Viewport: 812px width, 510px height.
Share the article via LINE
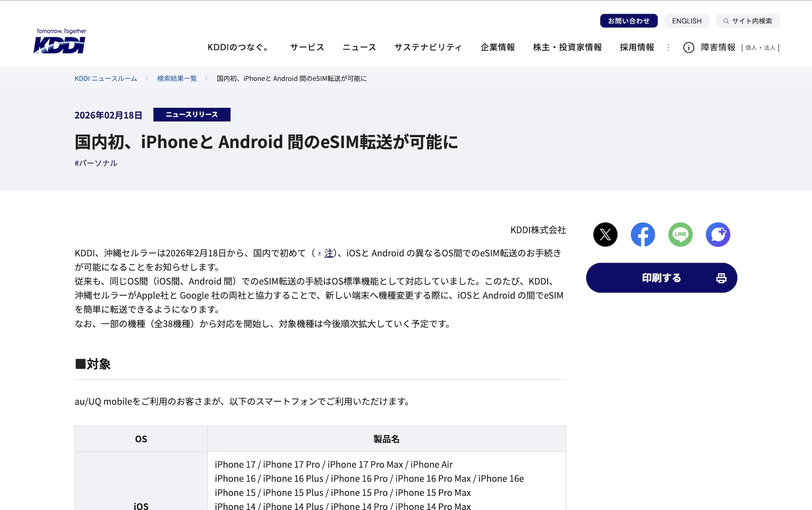(x=680, y=234)
